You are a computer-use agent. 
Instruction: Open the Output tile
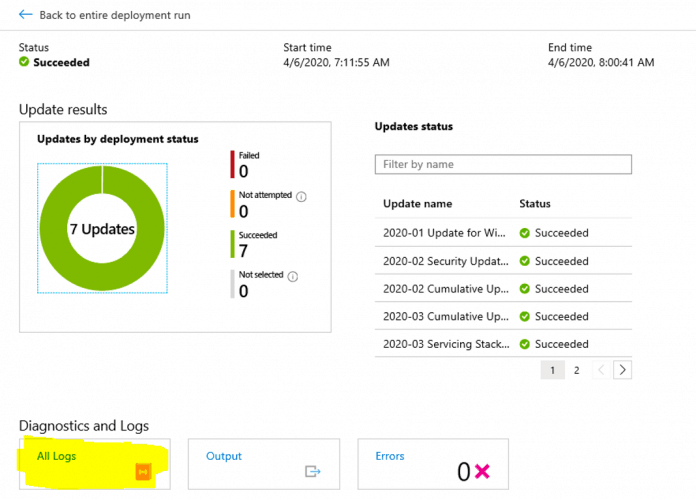(x=264, y=464)
